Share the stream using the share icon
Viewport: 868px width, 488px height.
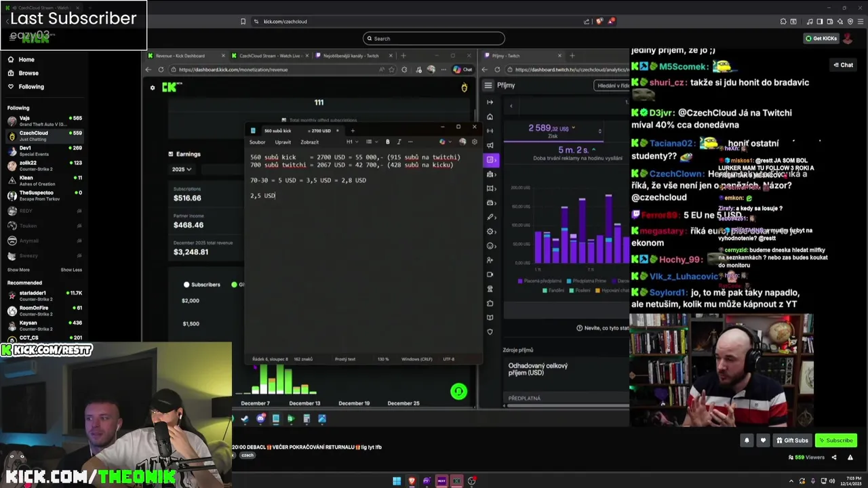click(x=834, y=457)
